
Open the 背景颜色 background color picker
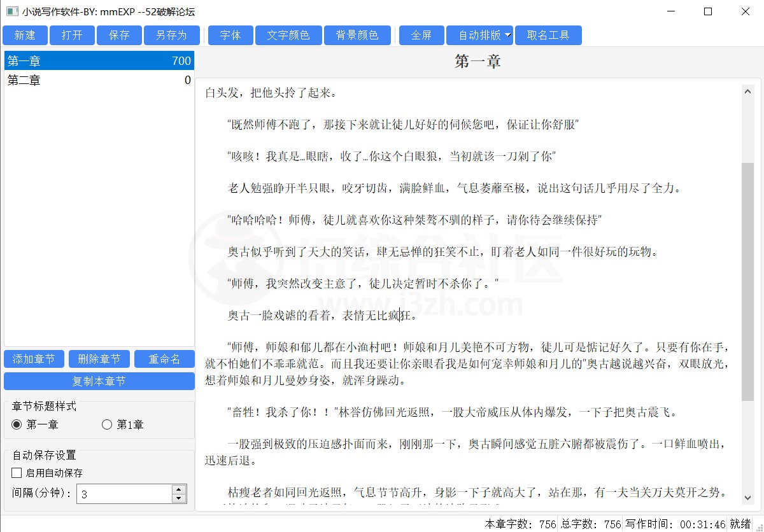pos(357,35)
